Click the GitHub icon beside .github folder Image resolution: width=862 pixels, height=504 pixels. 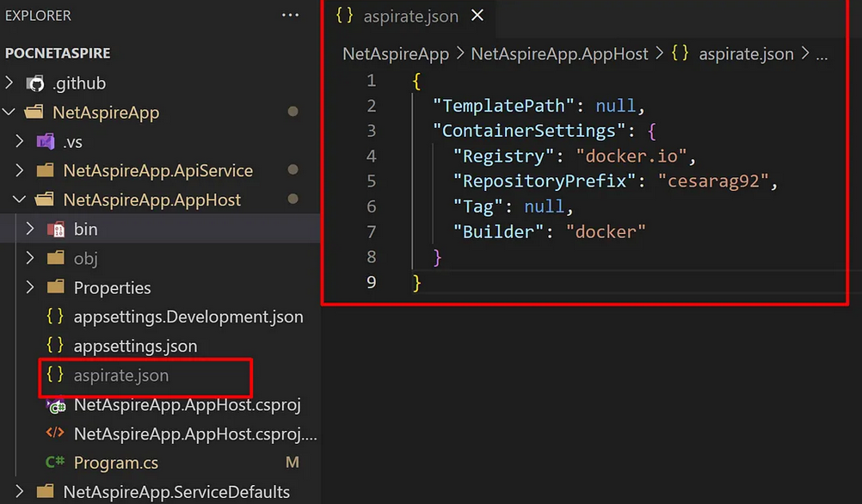coord(36,83)
